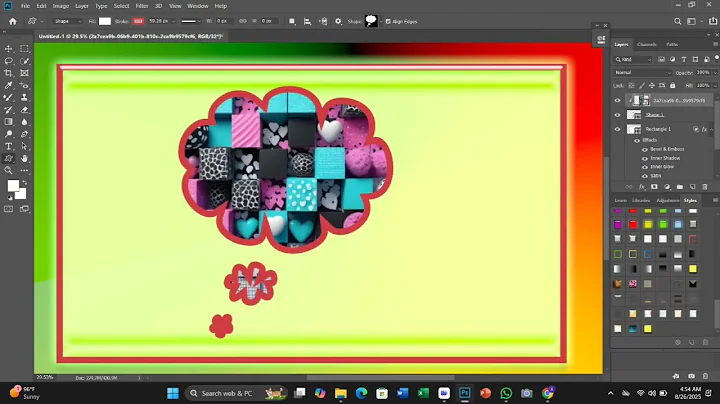The height and width of the screenshot is (404, 720).
Task: Create a new group folder in Layers panel
Action: [680, 187]
